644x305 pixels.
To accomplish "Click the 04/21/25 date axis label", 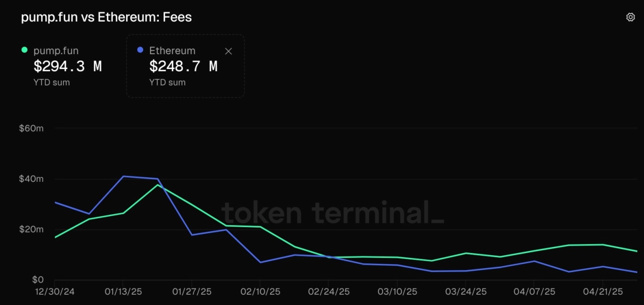I will coord(602,292).
